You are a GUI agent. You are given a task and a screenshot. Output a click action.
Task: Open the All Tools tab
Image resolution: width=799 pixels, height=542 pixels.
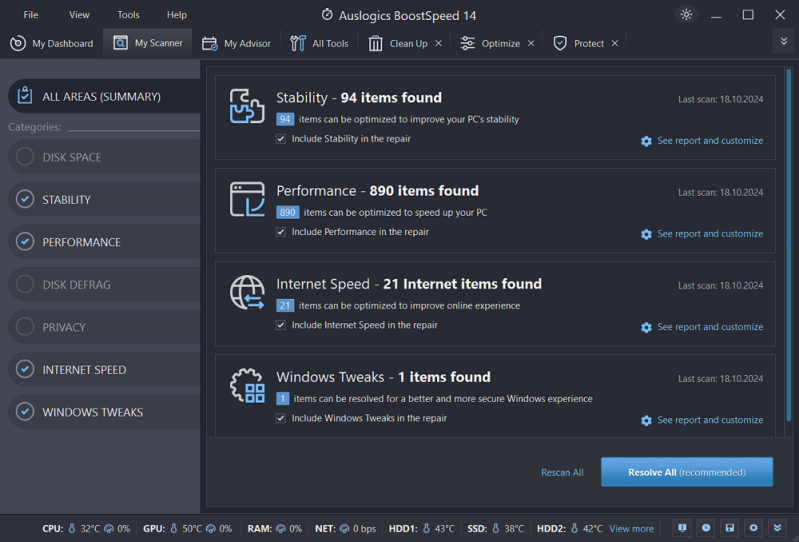pos(319,43)
